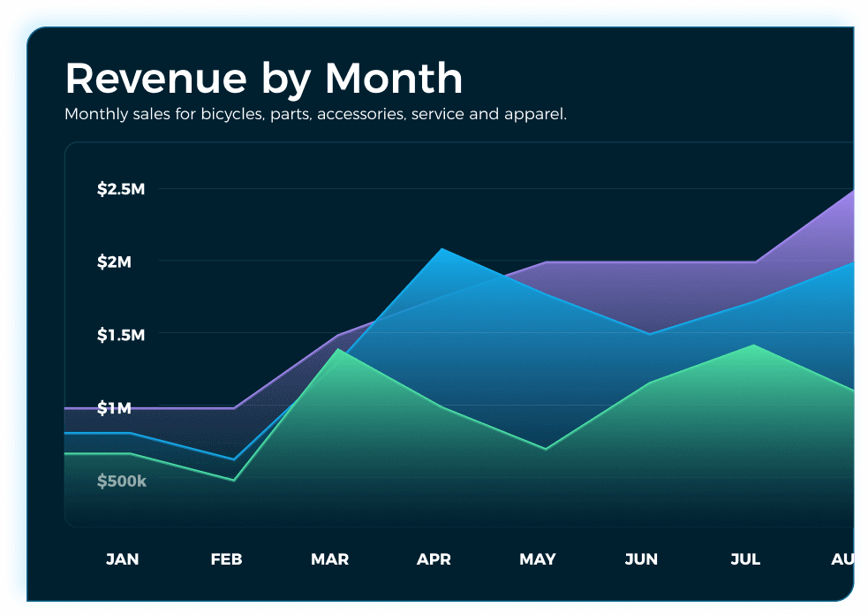Select the FEB axis label

[226, 558]
